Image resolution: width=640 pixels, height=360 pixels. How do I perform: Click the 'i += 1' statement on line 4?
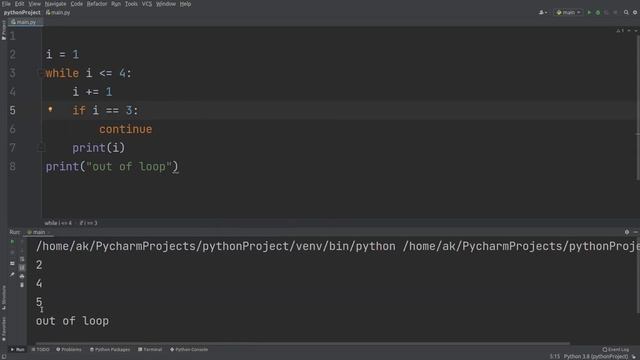(92, 92)
